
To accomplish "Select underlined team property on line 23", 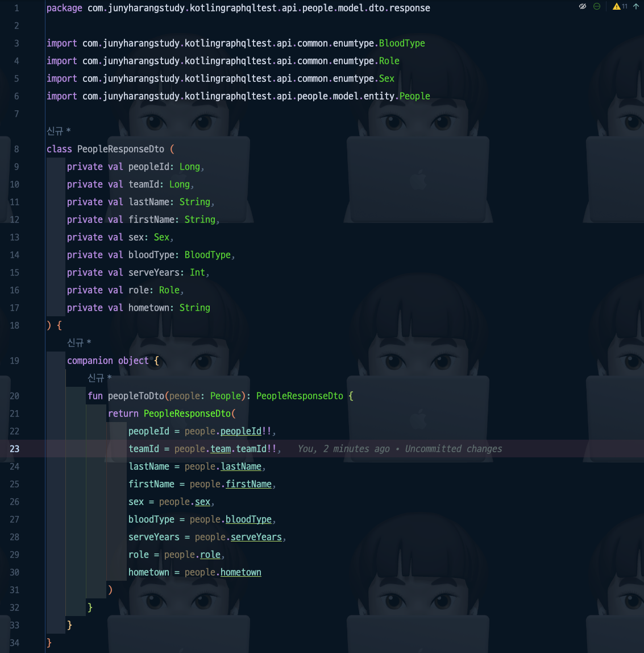I will [x=221, y=449].
